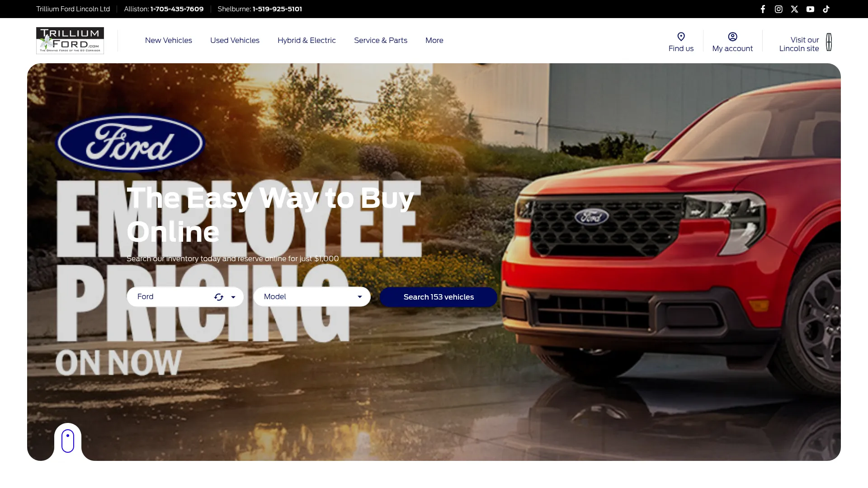Open the Model dropdown

(x=312, y=297)
